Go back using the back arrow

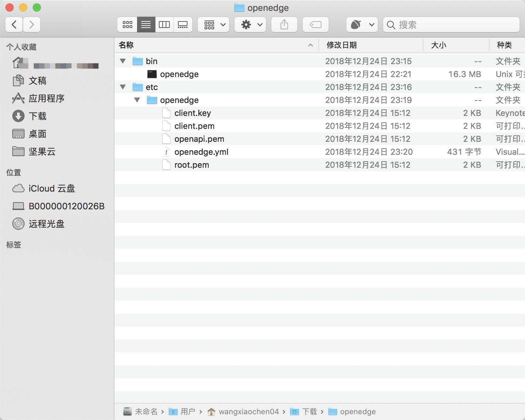click(14, 25)
